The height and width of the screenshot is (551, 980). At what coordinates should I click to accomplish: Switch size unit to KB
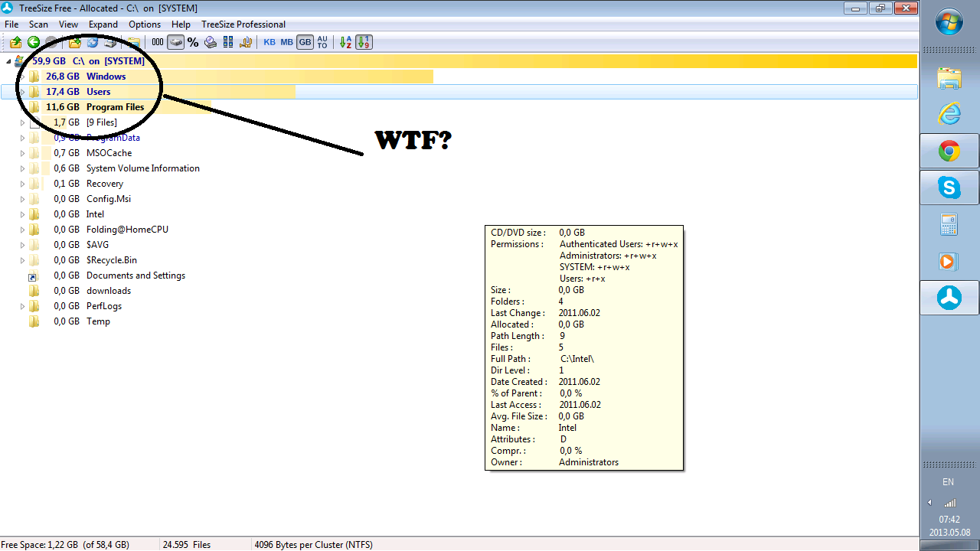pyautogui.click(x=269, y=42)
